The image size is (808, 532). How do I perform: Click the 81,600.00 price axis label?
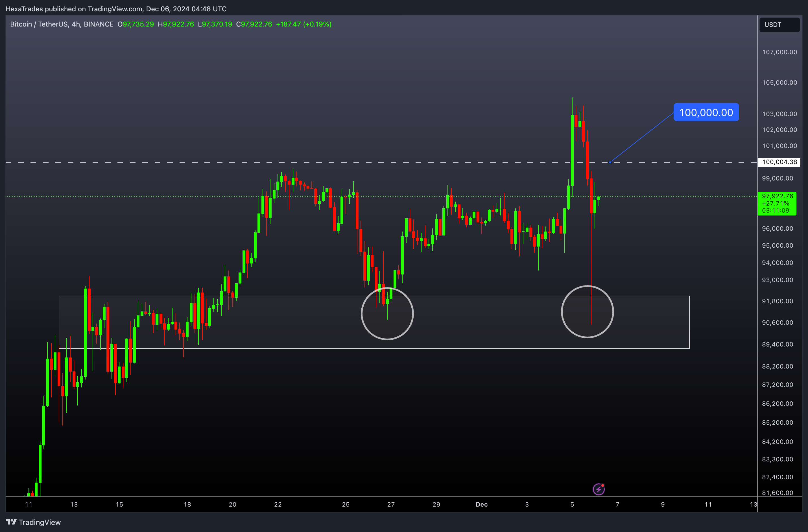tap(778, 493)
